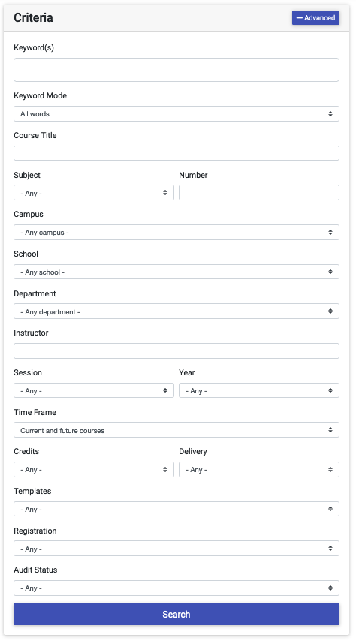Open the Time Frame dropdown

pos(176,430)
